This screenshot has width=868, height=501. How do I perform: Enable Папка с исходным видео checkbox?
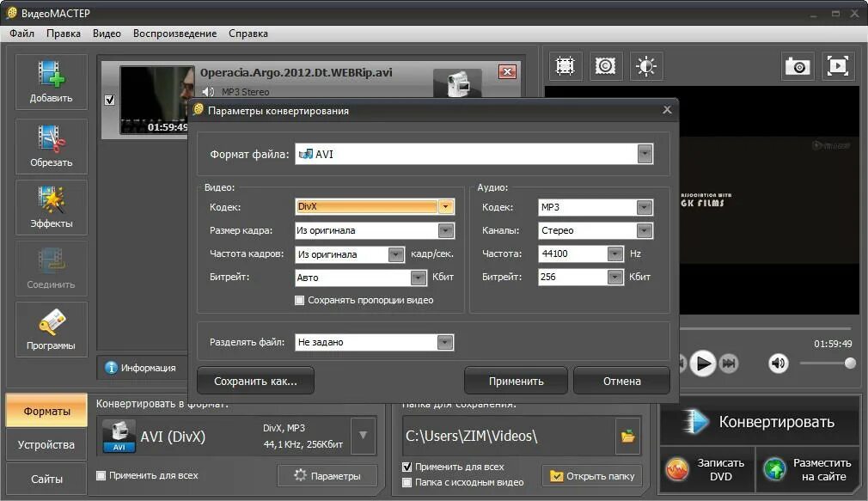click(406, 482)
